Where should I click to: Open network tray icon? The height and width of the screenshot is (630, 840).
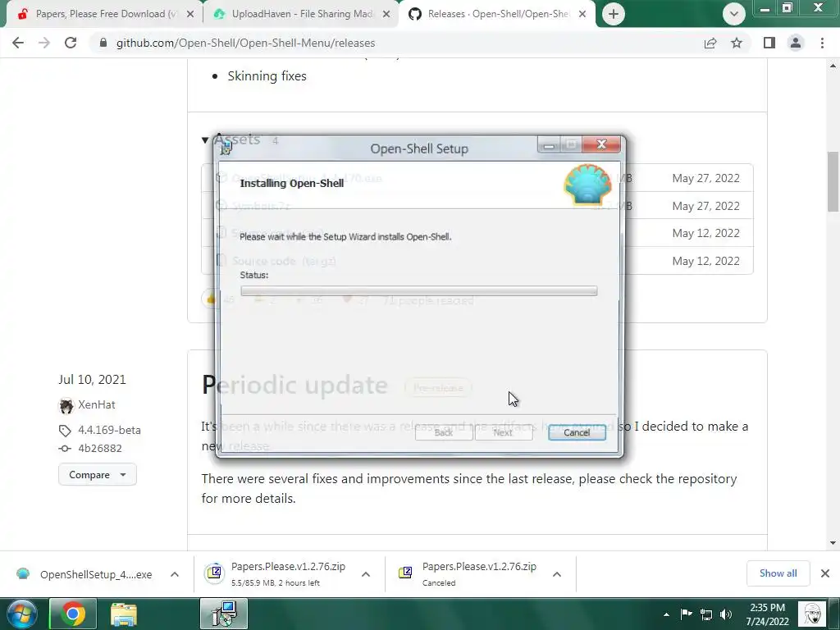(x=706, y=614)
